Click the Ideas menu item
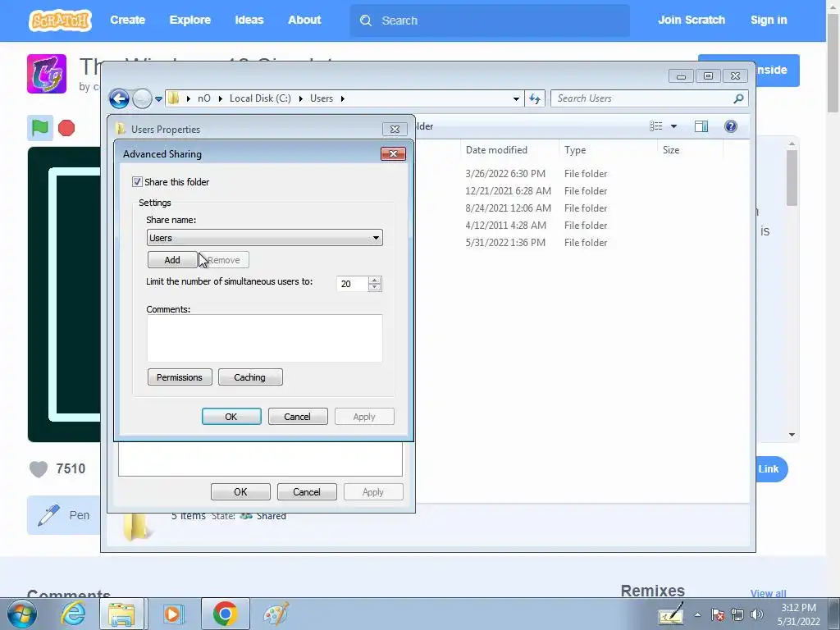840x630 pixels. [x=249, y=20]
